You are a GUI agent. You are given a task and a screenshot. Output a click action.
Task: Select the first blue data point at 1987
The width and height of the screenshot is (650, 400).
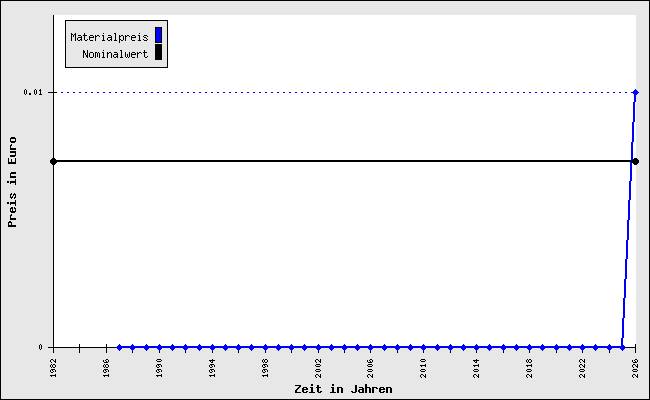pyautogui.click(x=119, y=347)
